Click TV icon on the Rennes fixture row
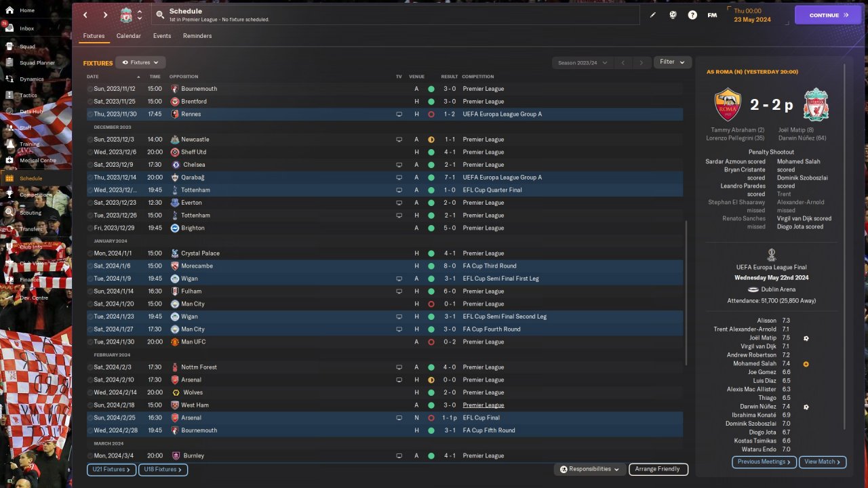868x488 pixels. tap(399, 115)
